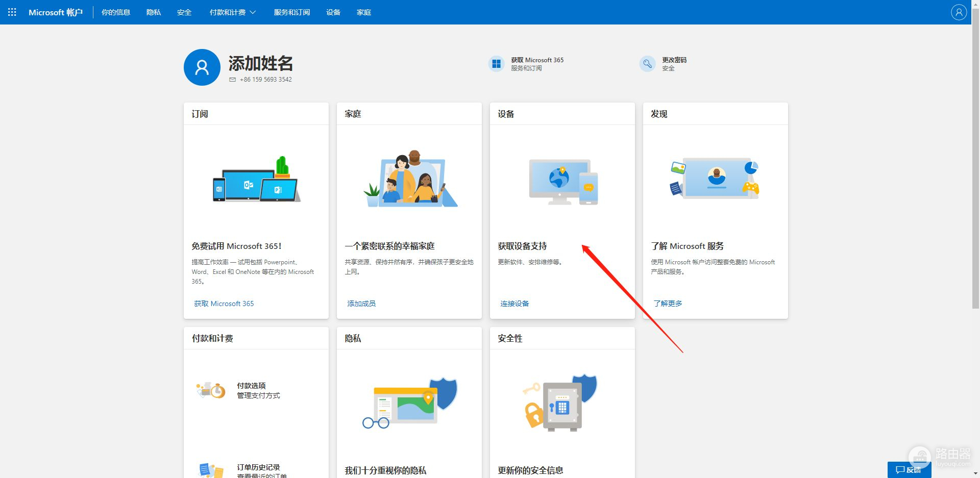Click the 获取 Microsoft 365 link in subscription card
The height and width of the screenshot is (478, 980).
(x=224, y=304)
